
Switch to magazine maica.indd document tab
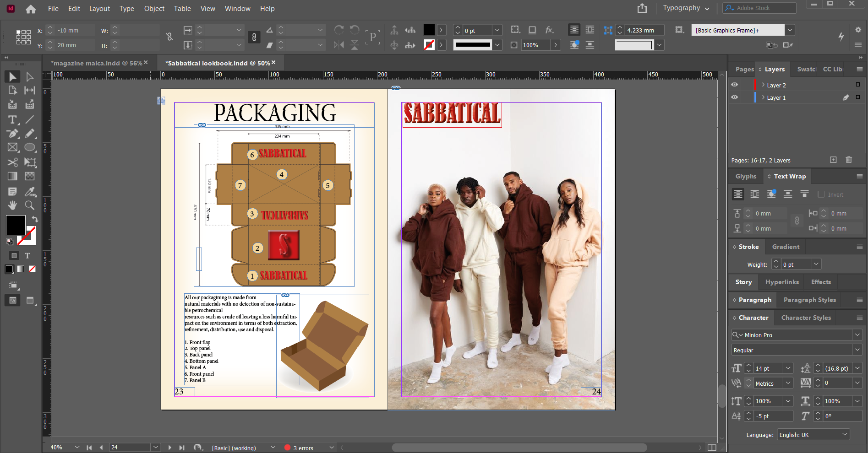[x=96, y=63]
